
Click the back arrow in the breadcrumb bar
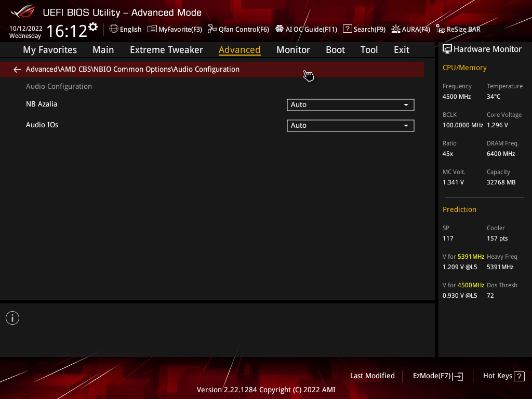click(17, 70)
